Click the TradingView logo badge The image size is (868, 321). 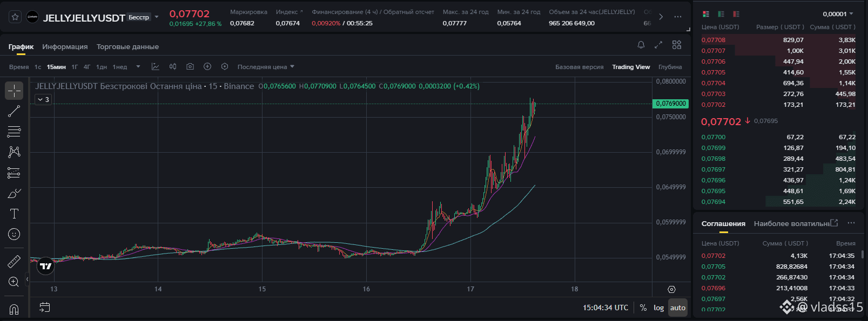pos(46,266)
